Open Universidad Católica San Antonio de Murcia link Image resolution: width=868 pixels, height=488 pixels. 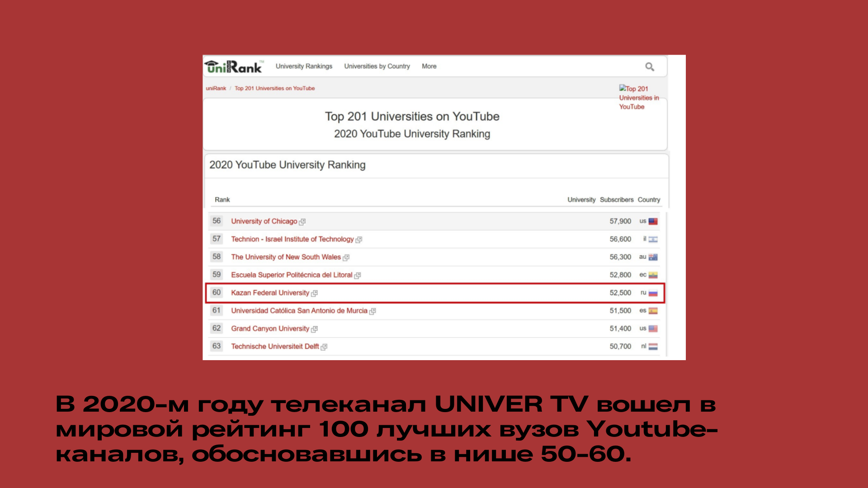point(299,310)
